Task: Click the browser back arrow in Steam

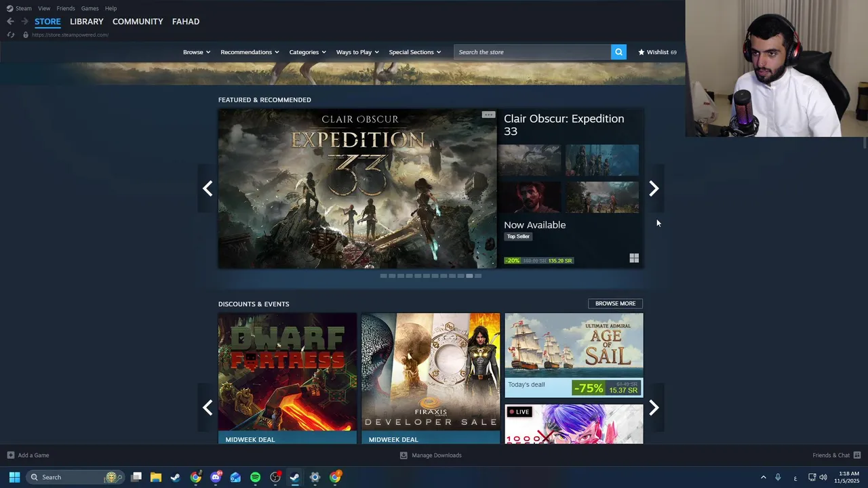Action: (10, 22)
